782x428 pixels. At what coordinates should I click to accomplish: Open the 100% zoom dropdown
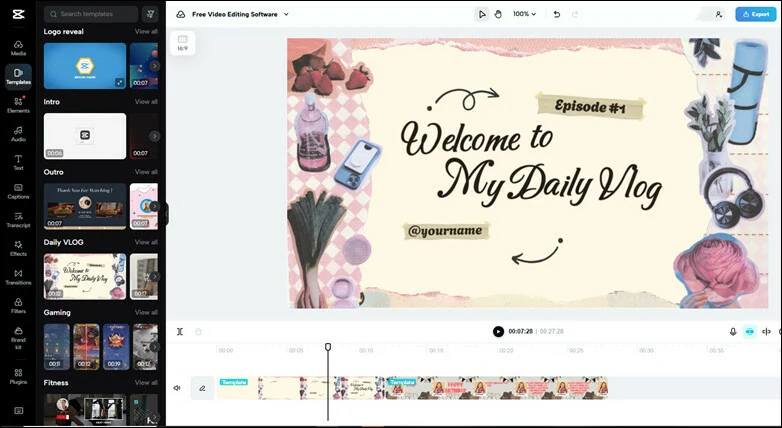pyautogui.click(x=524, y=14)
